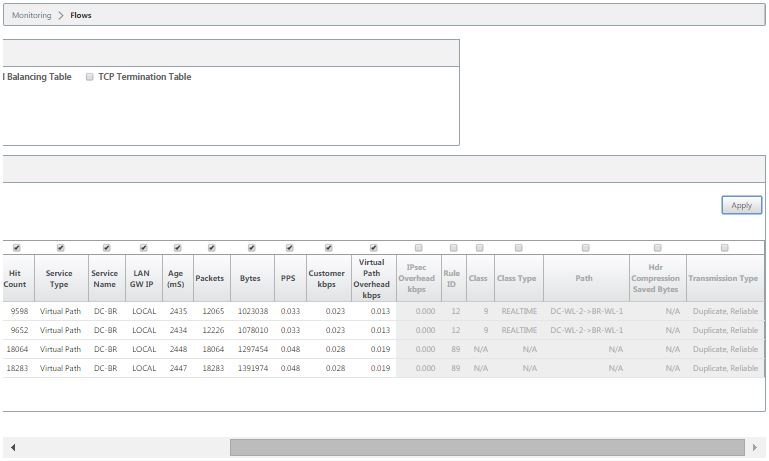
Task: Check the Transmission Type column checkbox
Action: click(x=724, y=248)
